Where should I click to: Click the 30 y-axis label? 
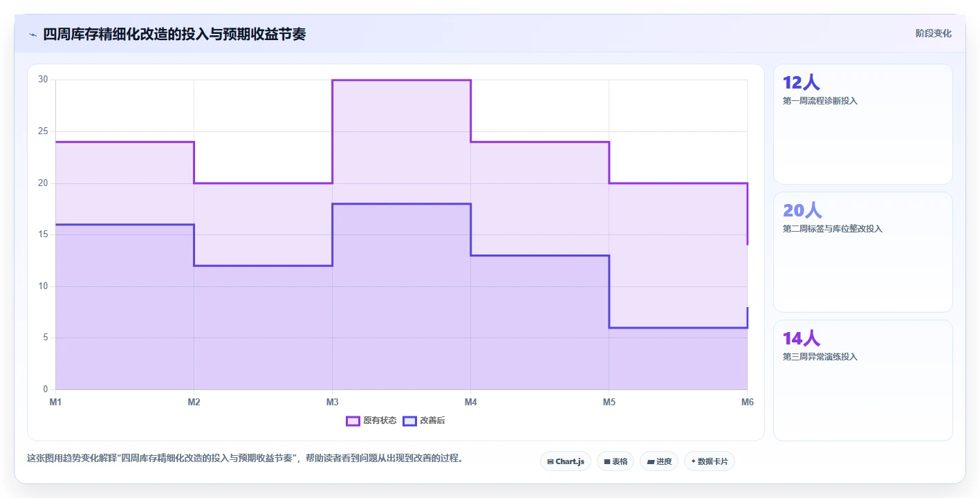coord(43,80)
